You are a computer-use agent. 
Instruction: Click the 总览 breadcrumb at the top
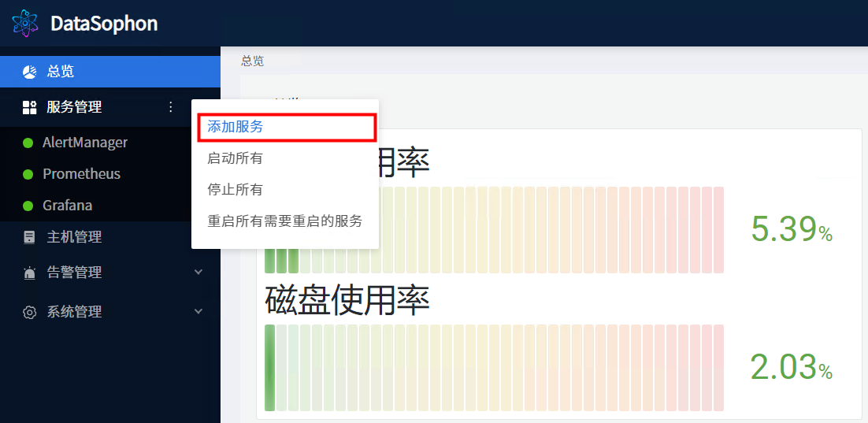(252, 61)
